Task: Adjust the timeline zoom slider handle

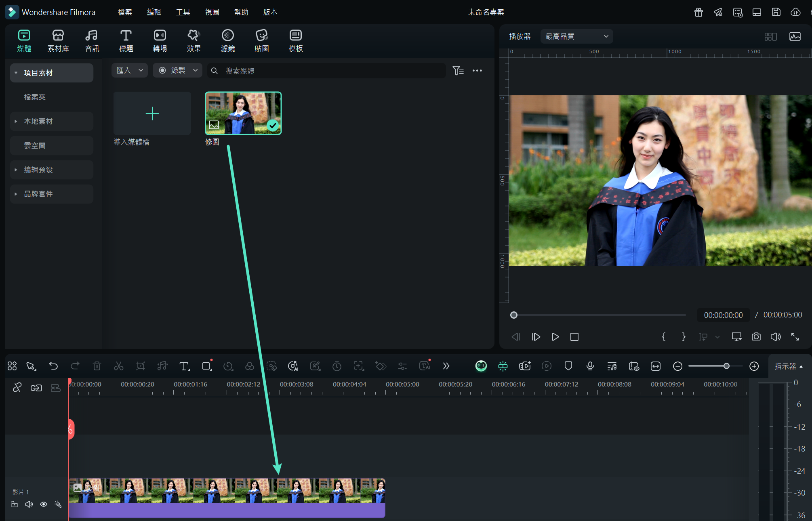Action: point(726,366)
